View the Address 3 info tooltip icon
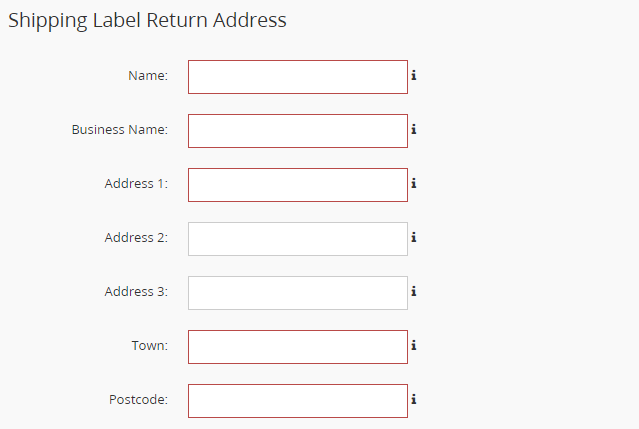639x429 pixels. 414,291
